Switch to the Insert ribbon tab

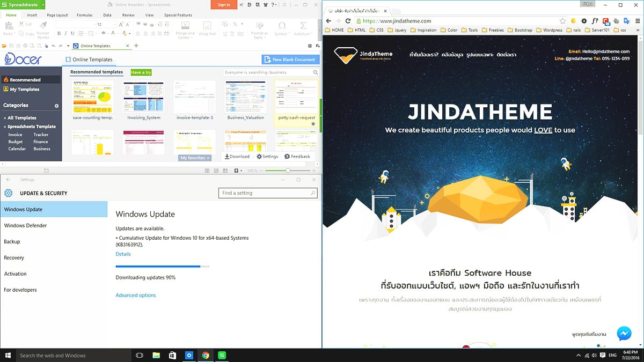[x=32, y=15]
